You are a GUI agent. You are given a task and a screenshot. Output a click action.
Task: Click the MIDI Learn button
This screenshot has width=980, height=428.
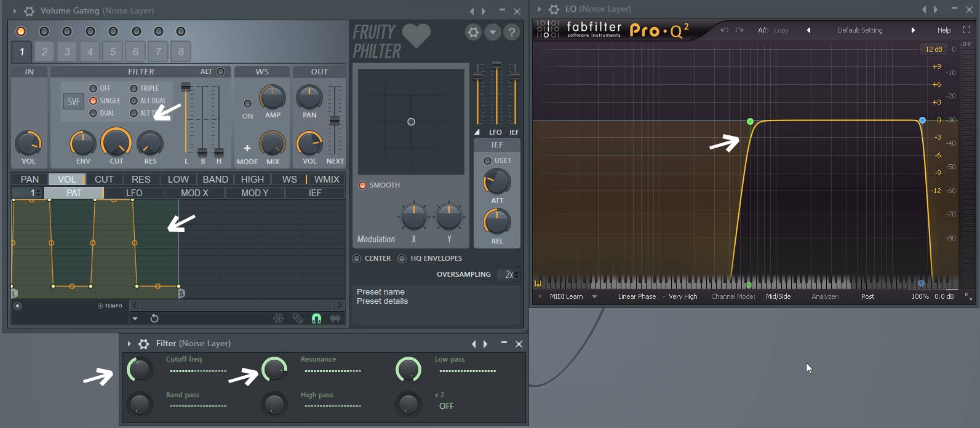(x=566, y=296)
